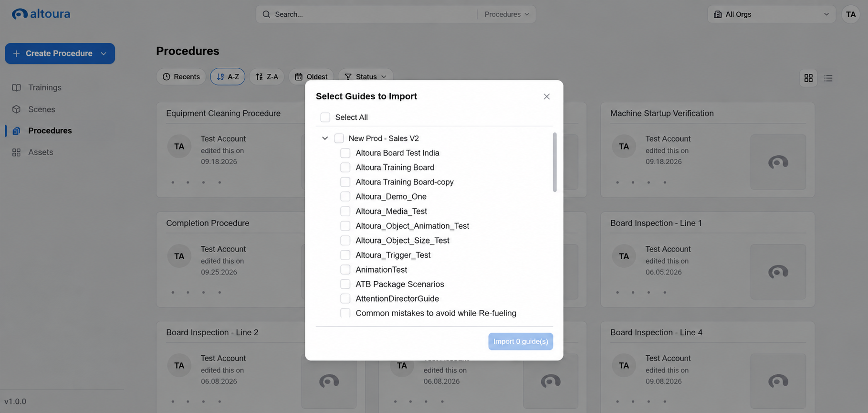The width and height of the screenshot is (868, 413).
Task: Click the Assets grid icon
Action: [17, 152]
